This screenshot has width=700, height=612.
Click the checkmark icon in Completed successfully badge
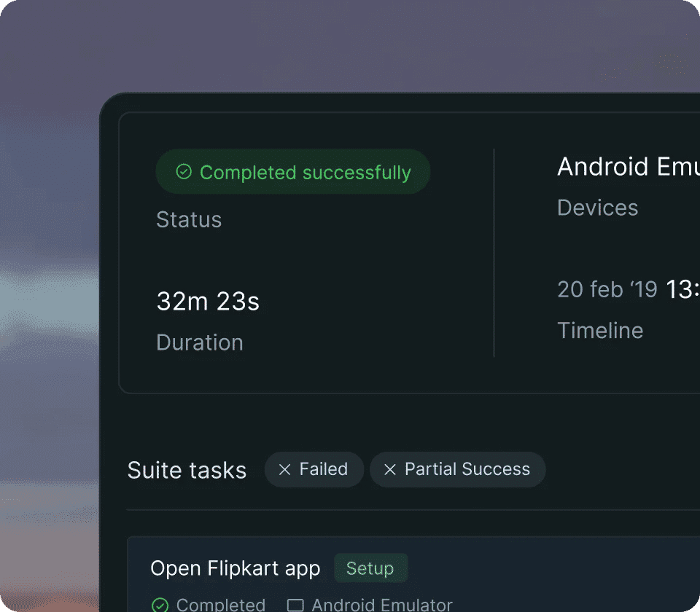(184, 172)
